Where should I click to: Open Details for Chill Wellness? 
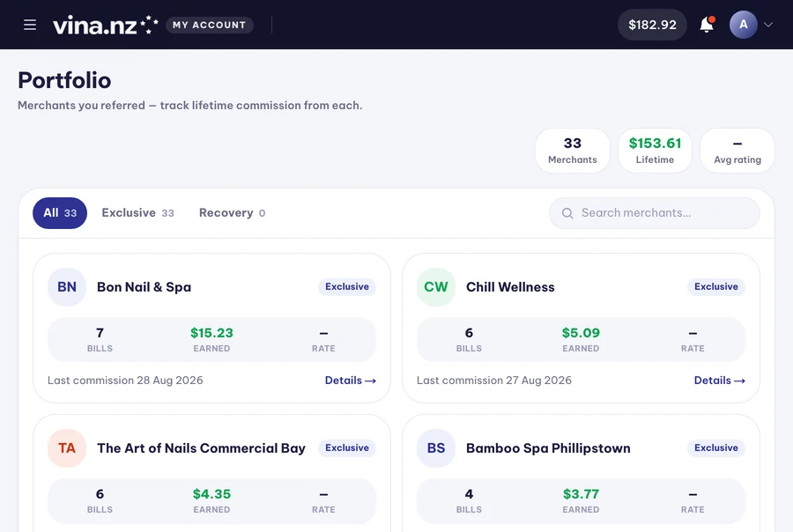coord(719,381)
